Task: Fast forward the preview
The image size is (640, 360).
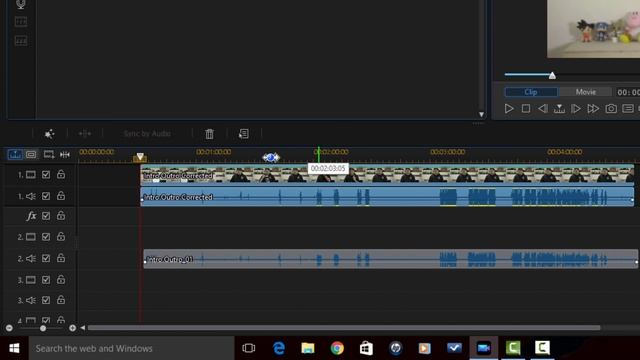Action: pos(593,109)
